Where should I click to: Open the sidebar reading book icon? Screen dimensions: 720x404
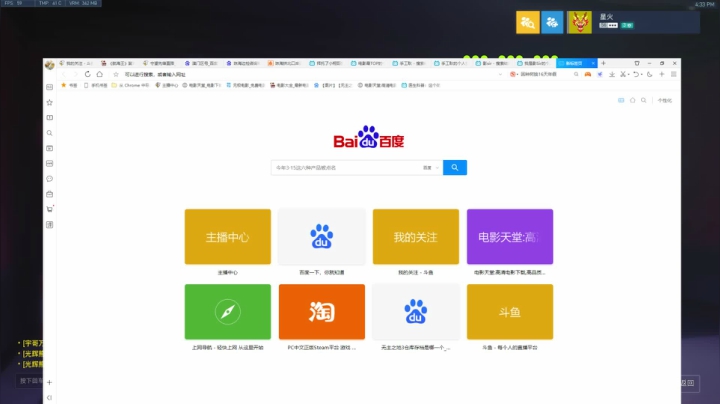50,118
